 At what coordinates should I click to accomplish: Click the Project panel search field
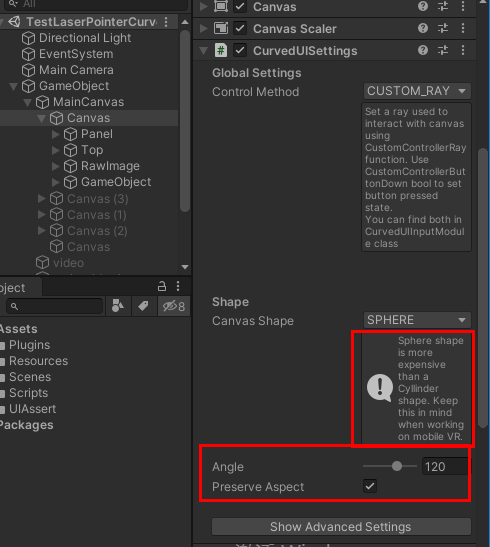[x=55, y=306]
